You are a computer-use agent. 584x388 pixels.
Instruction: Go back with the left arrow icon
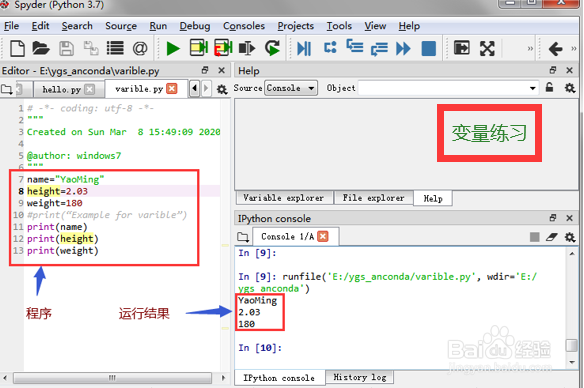pos(555,49)
